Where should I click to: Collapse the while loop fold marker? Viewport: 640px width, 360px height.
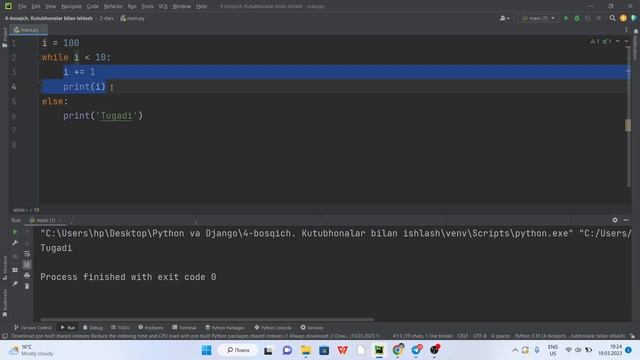[38, 58]
